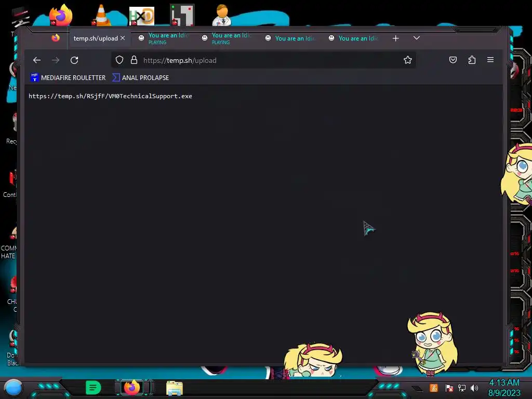
Task: Select the temp.sh/upload tab
Action: pyautogui.click(x=96, y=38)
